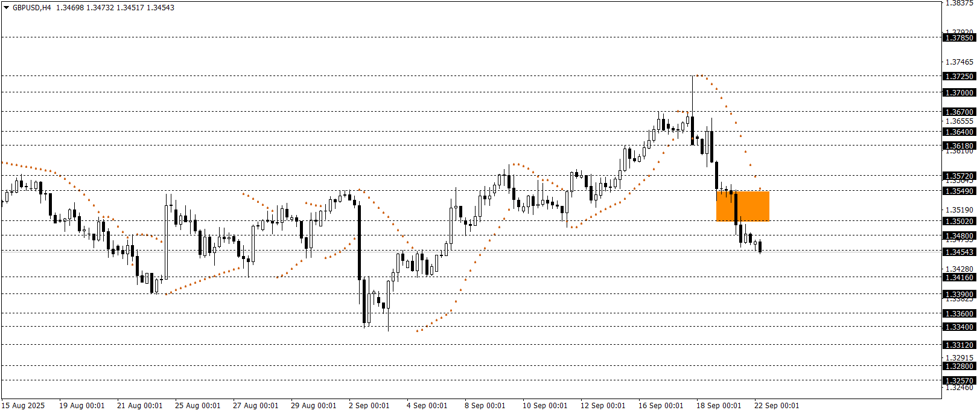Click the 27 Aug 00:01 time label
The height and width of the screenshot is (413, 980).
255,405
